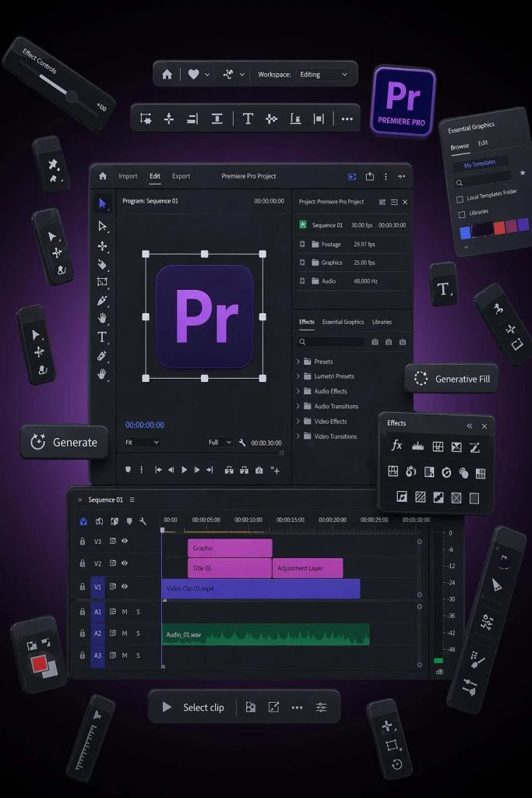Toggle visibility eye of track V2
Screen dimensions: 532x798
point(124,563)
